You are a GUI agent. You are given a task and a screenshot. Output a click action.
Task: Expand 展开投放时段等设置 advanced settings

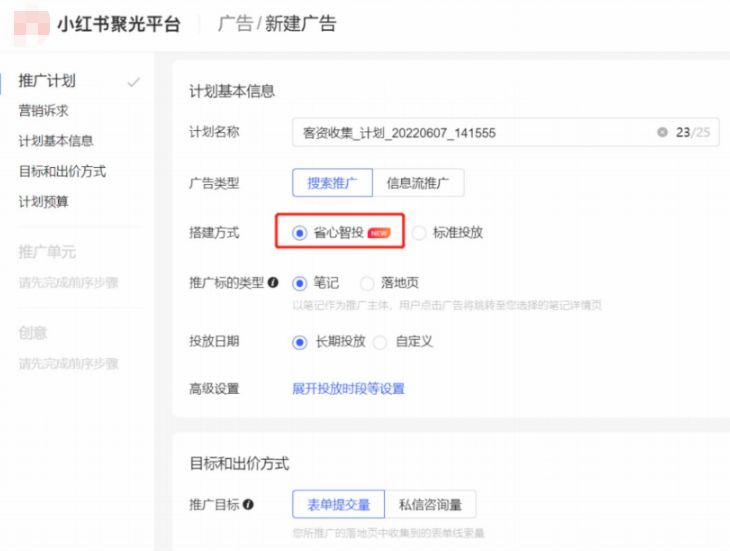[348, 389]
